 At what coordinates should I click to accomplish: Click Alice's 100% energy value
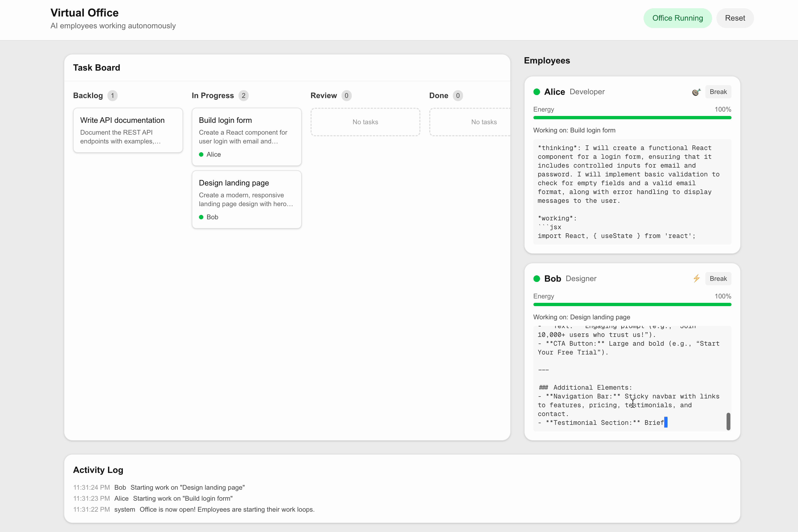(x=723, y=110)
